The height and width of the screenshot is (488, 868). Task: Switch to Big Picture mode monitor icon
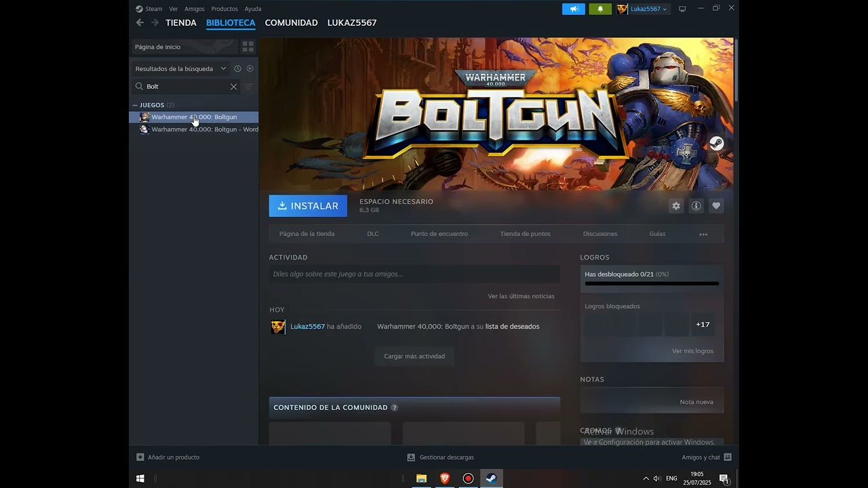point(682,9)
